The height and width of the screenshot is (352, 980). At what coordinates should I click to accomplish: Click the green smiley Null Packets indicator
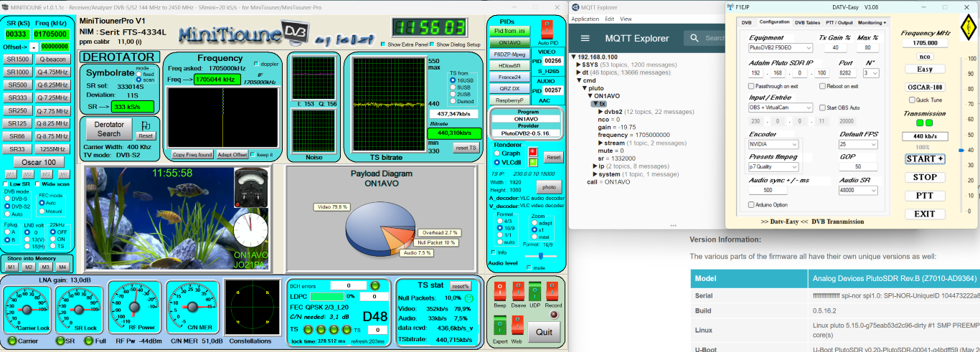coord(468,298)
